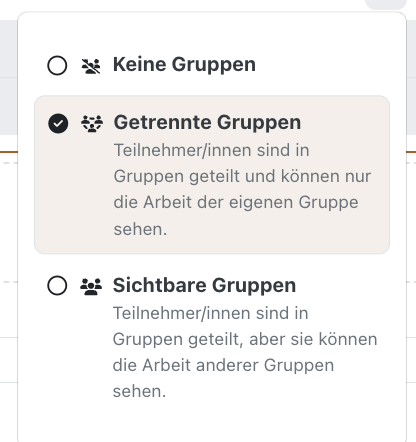Click the gray button above the dropdown

click(386, 4)
